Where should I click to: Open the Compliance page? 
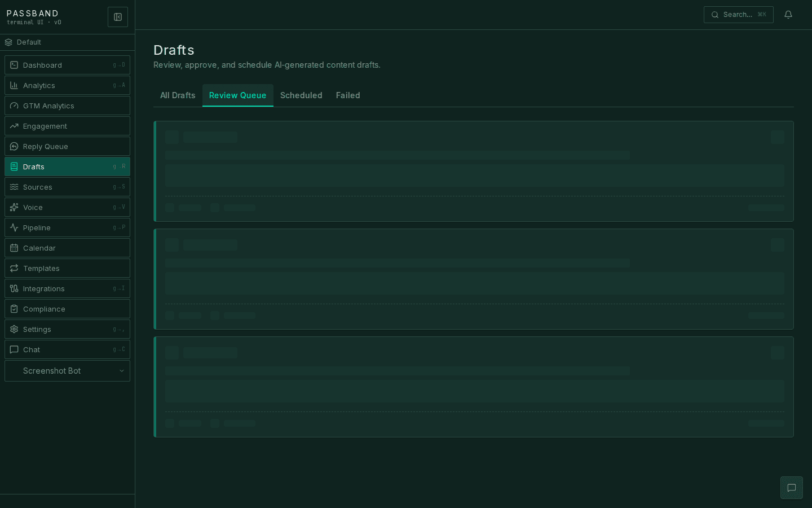(45, 309)
